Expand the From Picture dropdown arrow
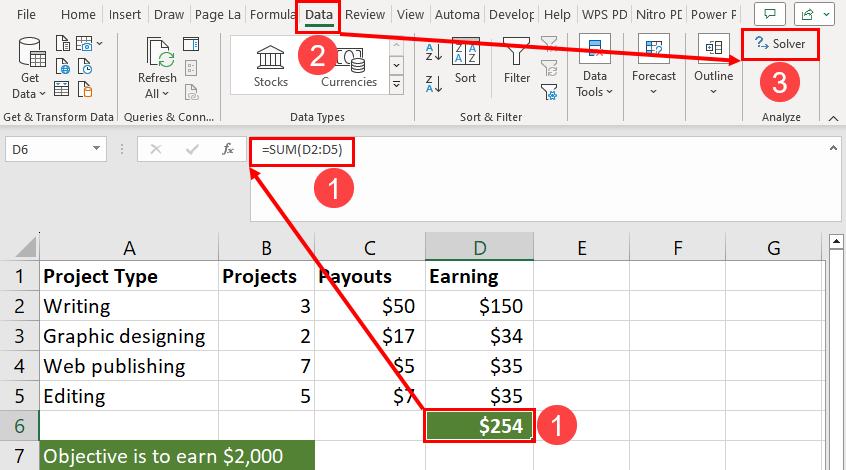Image resolution: width=846 pixels, height=470 pixels. (x=99, y=43)
